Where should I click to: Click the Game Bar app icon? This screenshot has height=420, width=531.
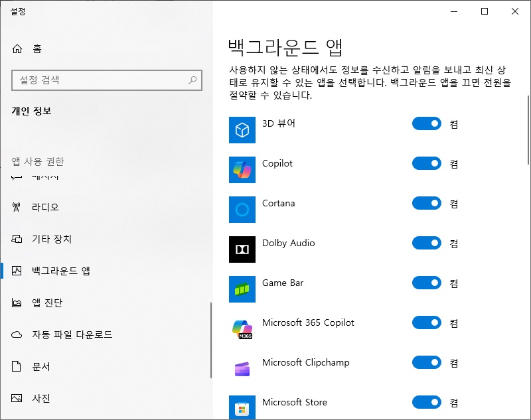[242, 289]
